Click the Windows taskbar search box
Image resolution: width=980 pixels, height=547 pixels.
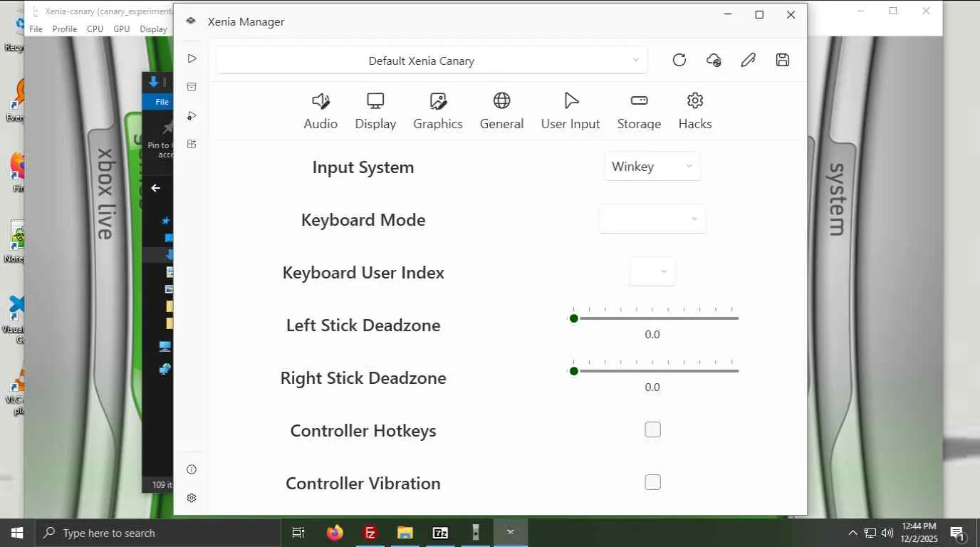(x=158, y=533)
